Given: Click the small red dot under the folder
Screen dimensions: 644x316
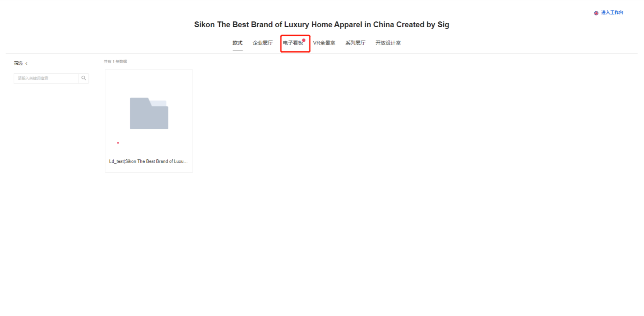Looking at the screenshot, I should tap(118, 143).
